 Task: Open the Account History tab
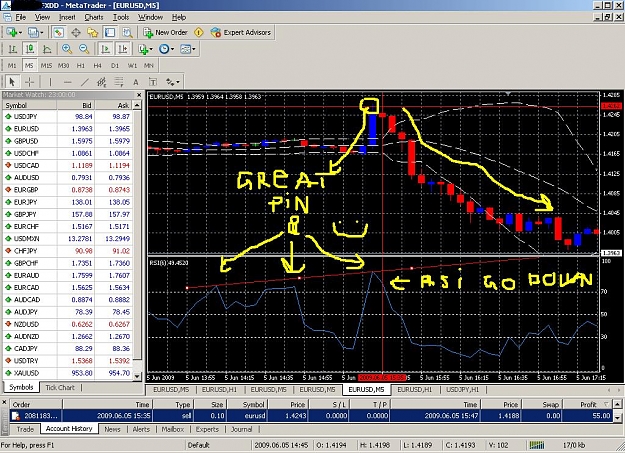click(69, 429)
